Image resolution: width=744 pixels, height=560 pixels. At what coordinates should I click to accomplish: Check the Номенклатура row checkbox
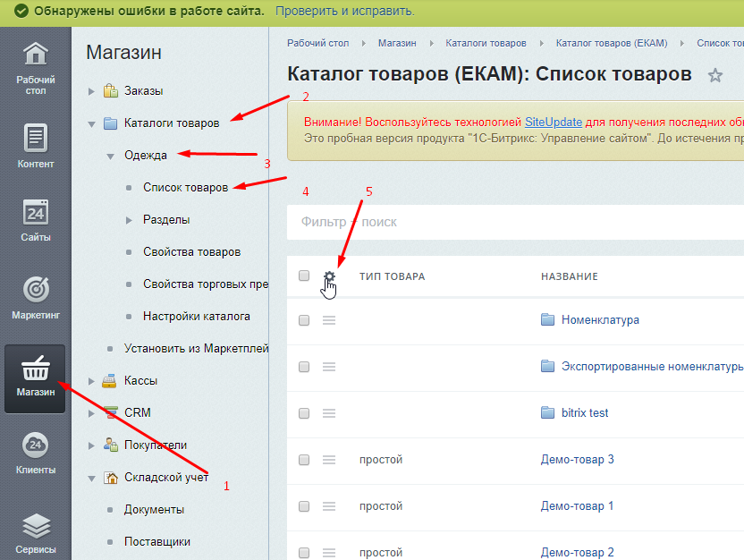304,320
